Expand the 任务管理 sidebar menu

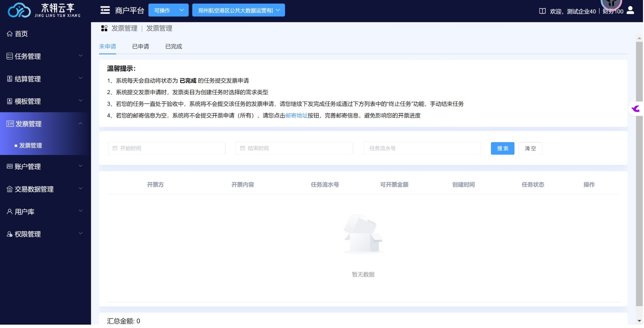coord(45,56)
